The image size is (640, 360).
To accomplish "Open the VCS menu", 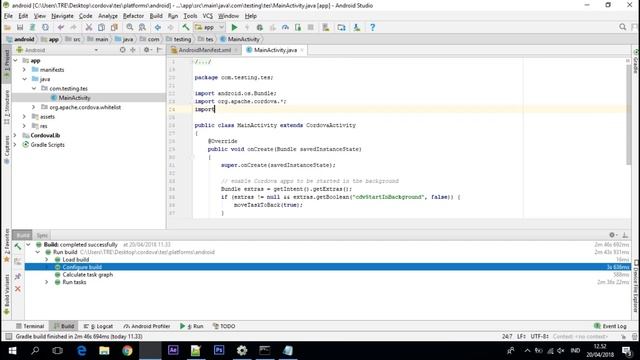I will point(208,16).
